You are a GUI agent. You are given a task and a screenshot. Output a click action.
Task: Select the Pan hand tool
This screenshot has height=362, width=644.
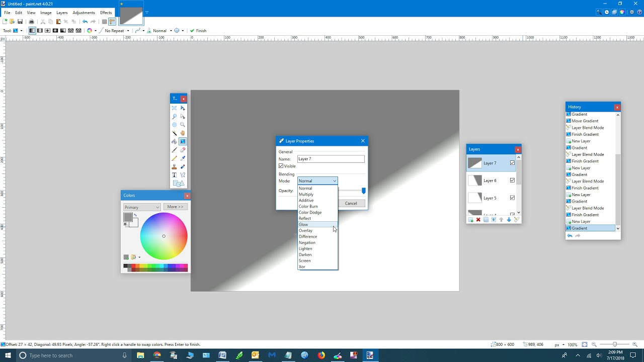(183, 133)
